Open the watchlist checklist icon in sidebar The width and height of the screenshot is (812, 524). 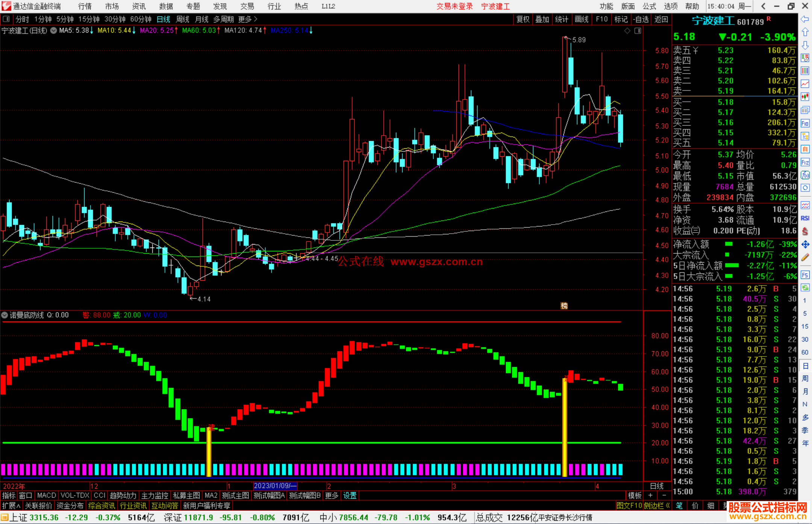pyautogui.click(x=805, y=58)
